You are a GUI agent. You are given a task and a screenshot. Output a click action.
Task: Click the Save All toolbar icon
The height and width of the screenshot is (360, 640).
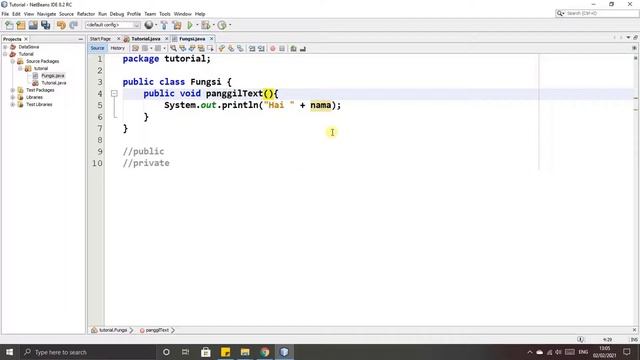(45, 25)
